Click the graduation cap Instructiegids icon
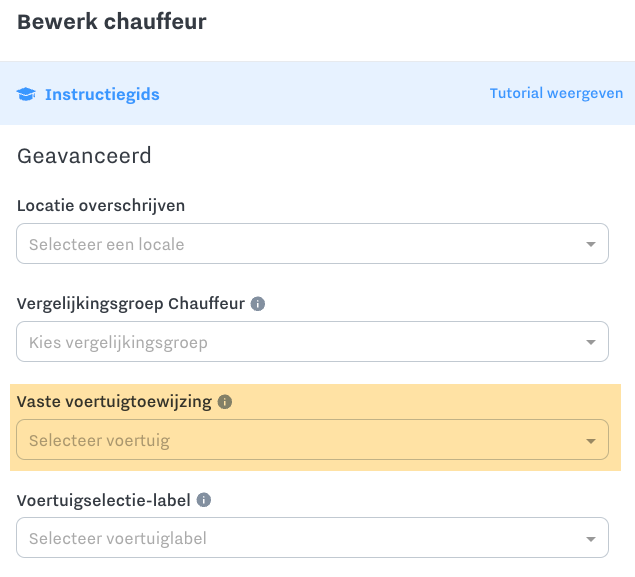Screen dimensions: 635x577 (26, 94)
